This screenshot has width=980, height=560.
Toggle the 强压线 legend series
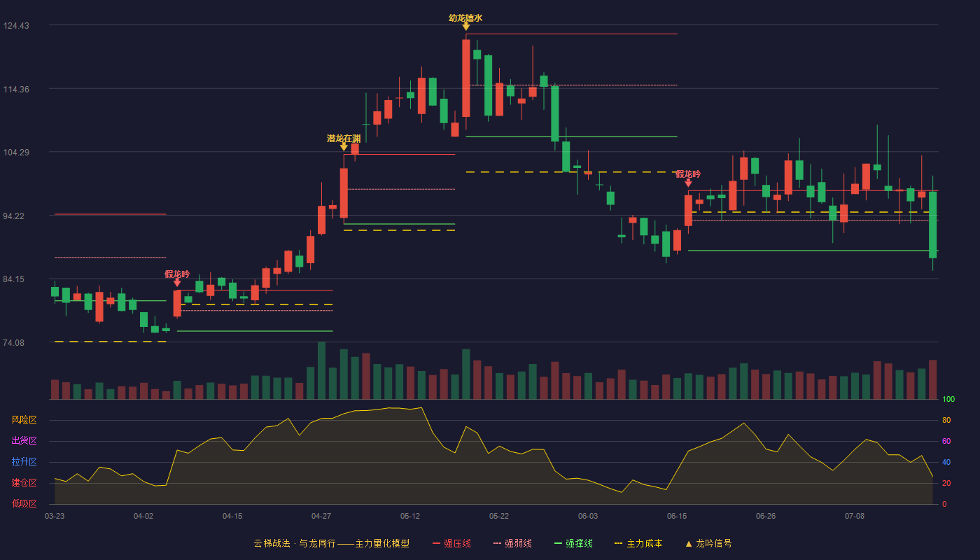click(451, 543)
